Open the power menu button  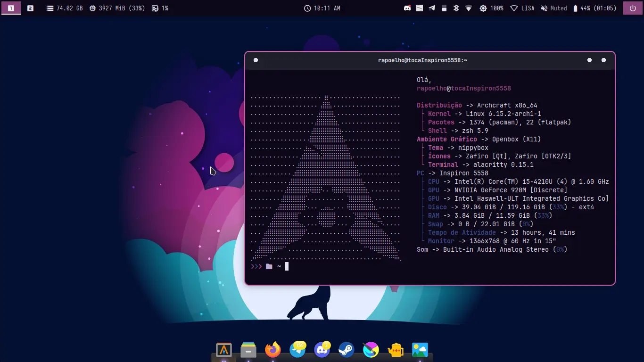tap(632, 8)
